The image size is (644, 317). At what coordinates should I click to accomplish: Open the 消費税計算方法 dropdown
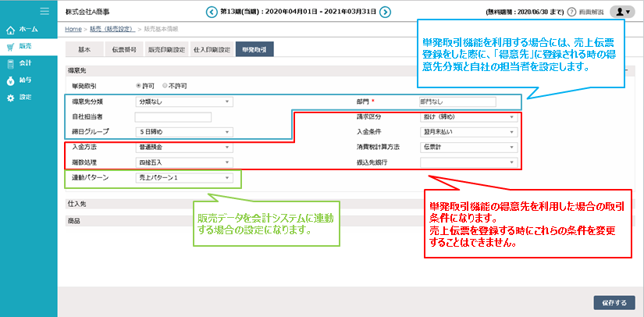coord(468,147)
